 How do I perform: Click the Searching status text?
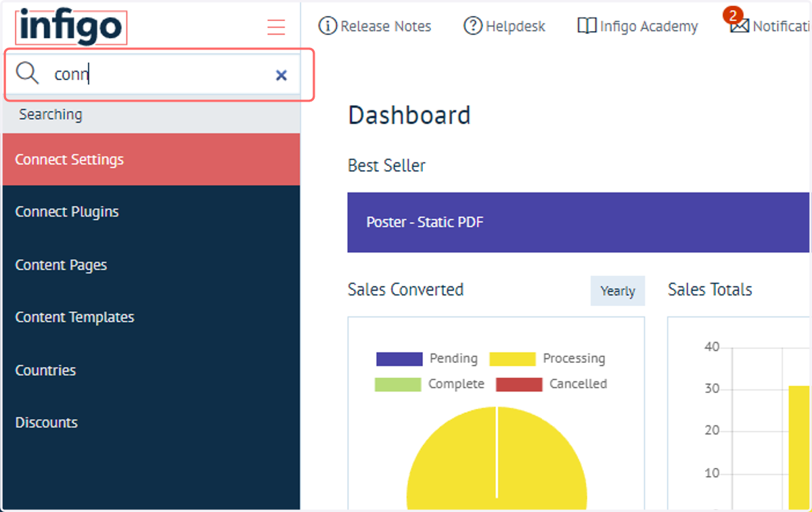point(51,114)
